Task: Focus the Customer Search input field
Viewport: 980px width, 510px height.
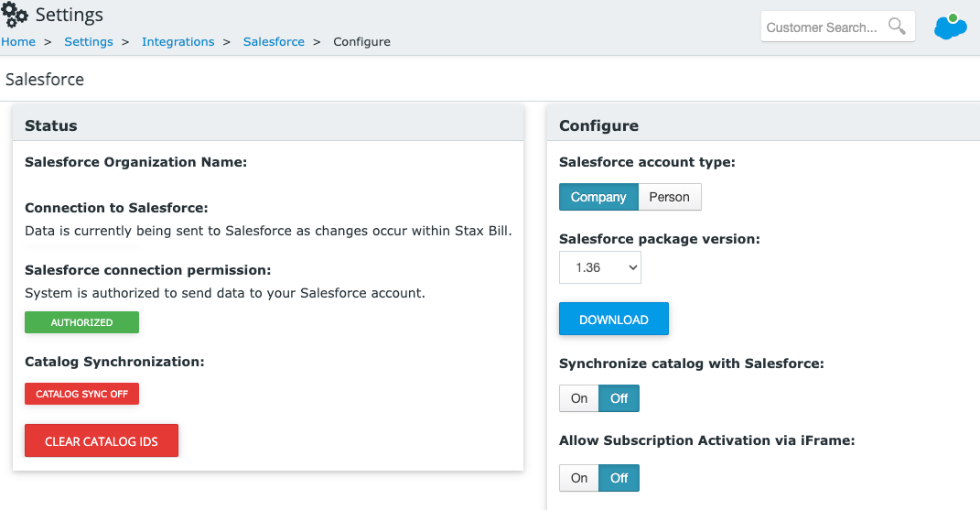Action: [x=822, y=27]
